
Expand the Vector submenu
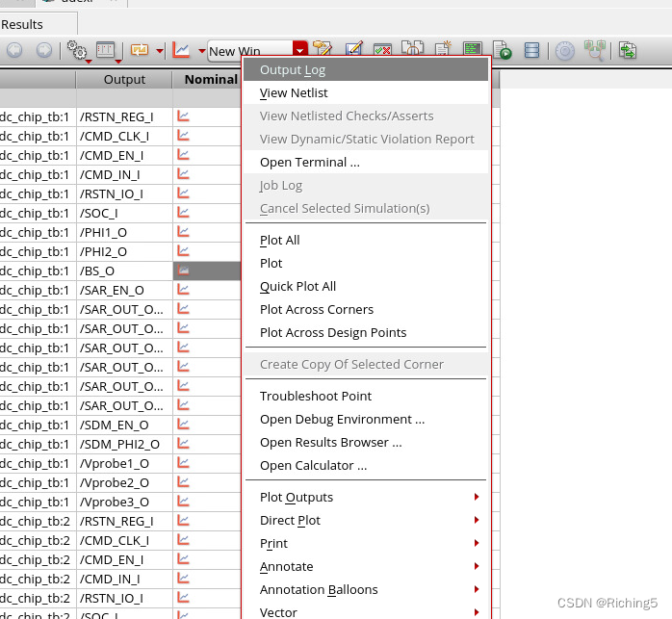366,612
